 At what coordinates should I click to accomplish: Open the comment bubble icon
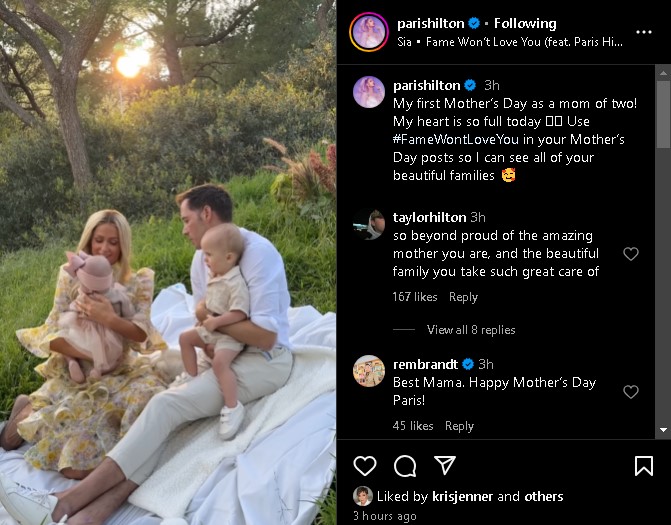coord(405,466)
